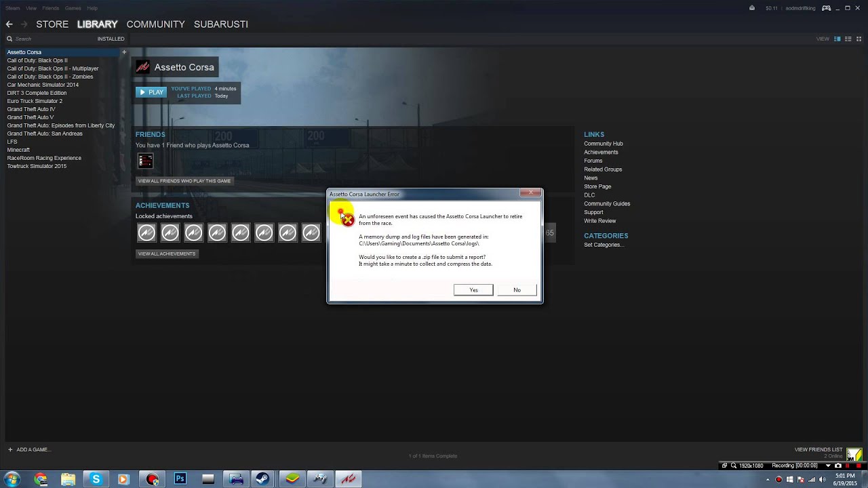Select Towtruck Simulator 2015 in library
Image resolution: width=868 pixels, height=488 pixels.
(37, 166)
